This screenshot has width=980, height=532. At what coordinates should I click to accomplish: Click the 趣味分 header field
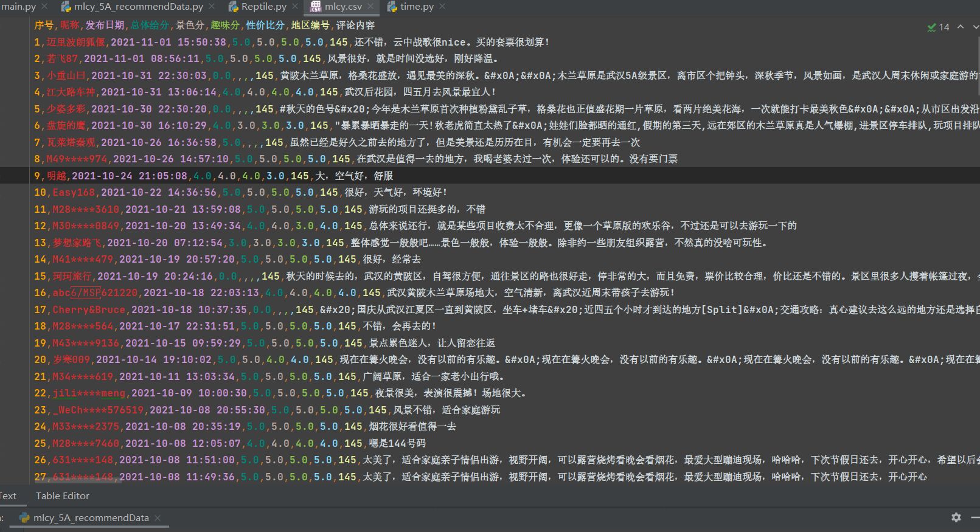[225, 25]
